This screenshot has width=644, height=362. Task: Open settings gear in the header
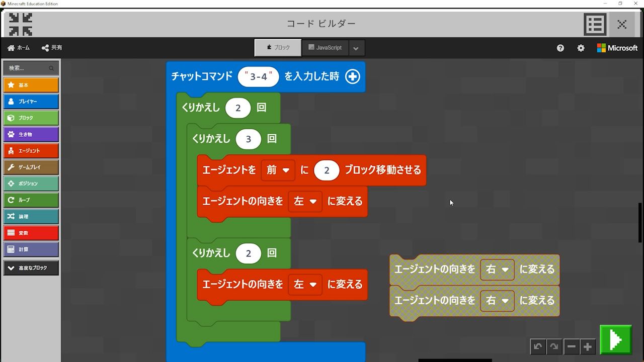(581, 48)
